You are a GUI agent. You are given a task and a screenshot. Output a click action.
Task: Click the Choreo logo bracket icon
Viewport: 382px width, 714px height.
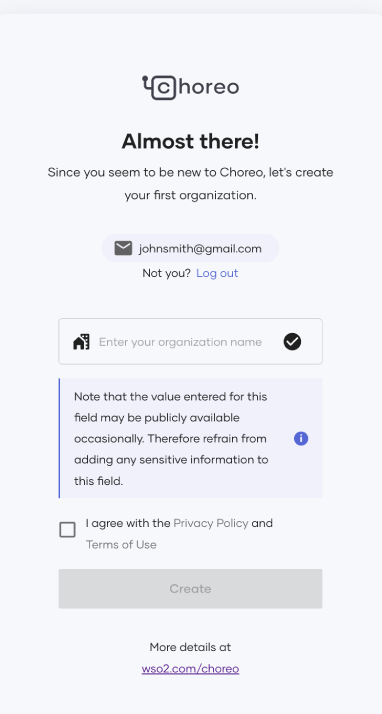pyautogui.click(x=158, y=87)
